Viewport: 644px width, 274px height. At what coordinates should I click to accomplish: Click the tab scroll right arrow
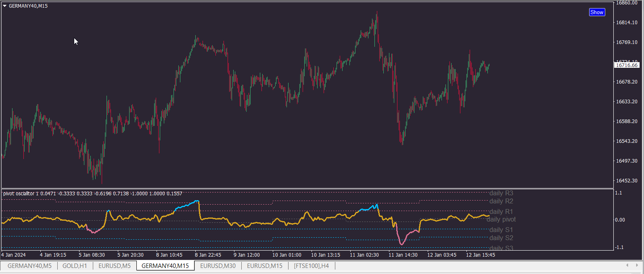[x=637, y=266]
